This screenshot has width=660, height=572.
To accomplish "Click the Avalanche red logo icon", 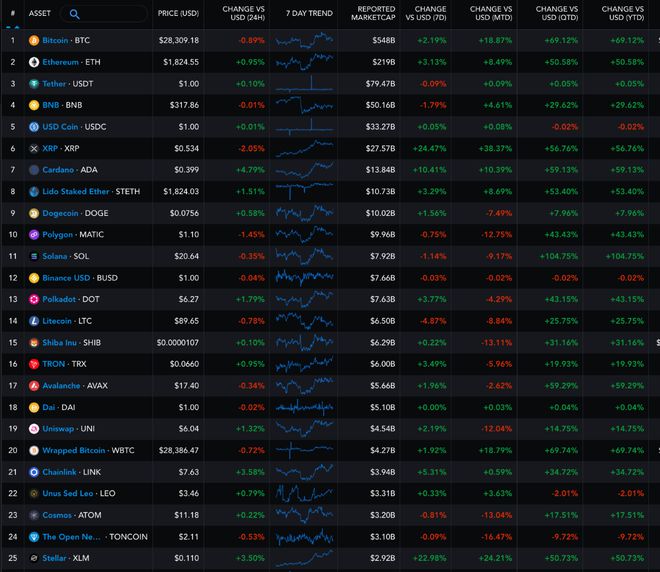I will click(x=34, y=385).
